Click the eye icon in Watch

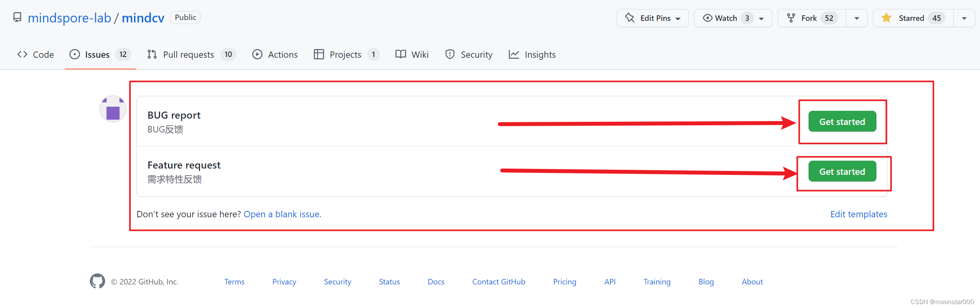pos(707,18)
